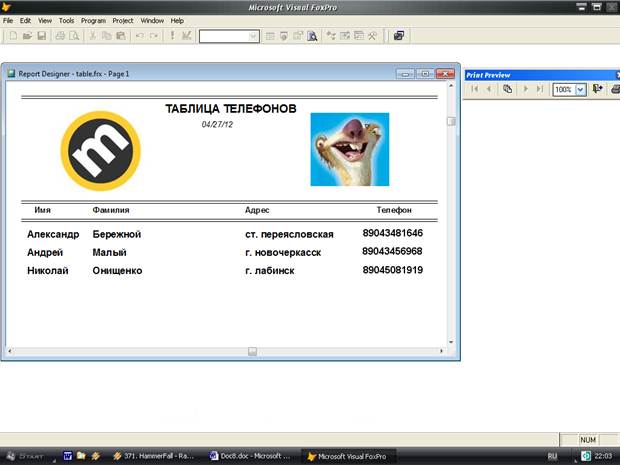Image resolution: width=620 pixels, height=465 pixels.
Task: Click the Print Preview magnifier icon next to Print
Action: click(74, 36)
